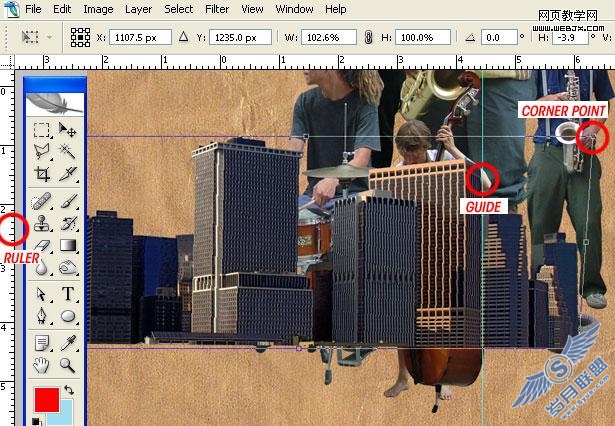Screen dimensions: 615x426
Task: Click the height percentage field
Action: (423, 38)
